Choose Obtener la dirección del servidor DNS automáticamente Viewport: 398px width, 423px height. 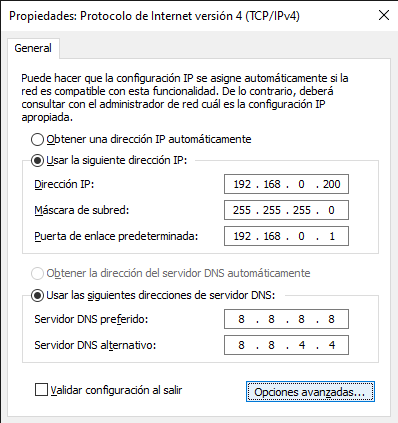pyautogui.click(x=37, y=273)
